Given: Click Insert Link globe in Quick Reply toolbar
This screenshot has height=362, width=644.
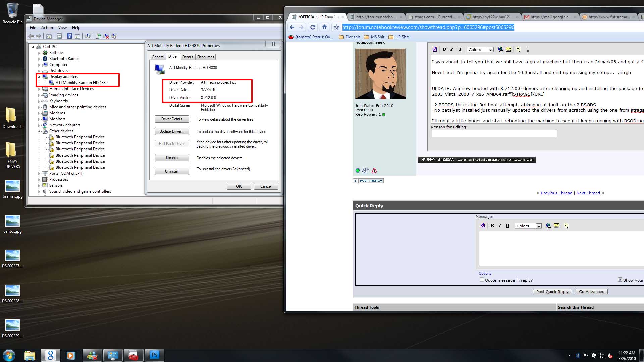Looking at the screenshot, I should point(549,226).
